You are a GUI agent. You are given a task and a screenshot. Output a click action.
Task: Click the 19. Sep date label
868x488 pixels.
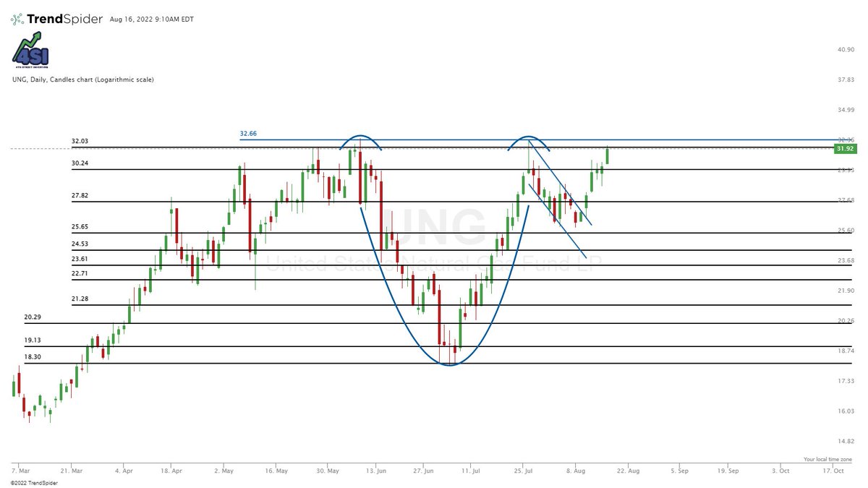coord(728,471)
